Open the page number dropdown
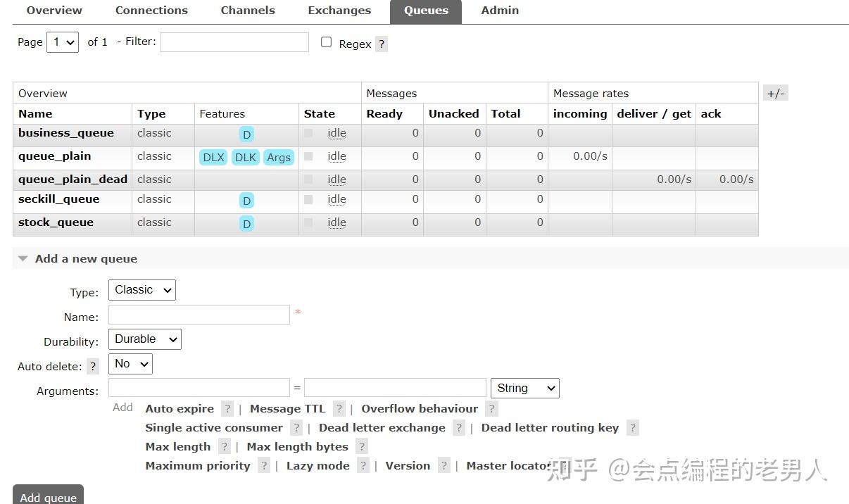849x504 pixels. pyautogui.click(x=63, y=42)
